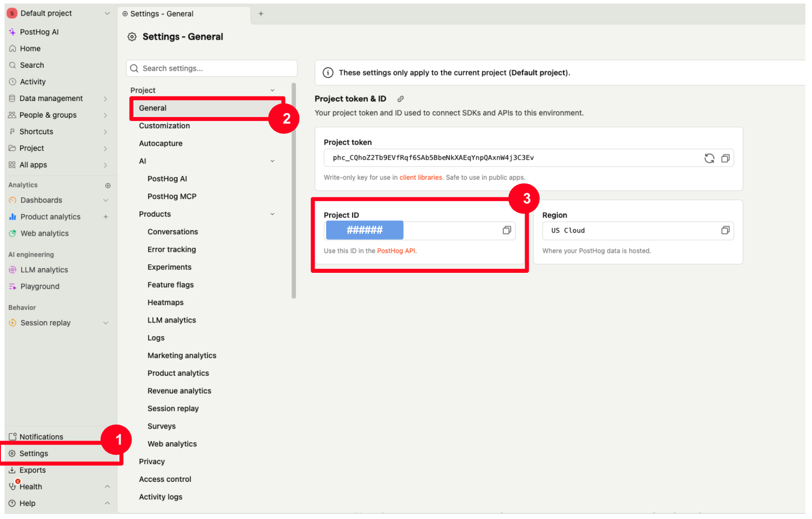Collapse Dashboards in the sidebar

[106, 200]
